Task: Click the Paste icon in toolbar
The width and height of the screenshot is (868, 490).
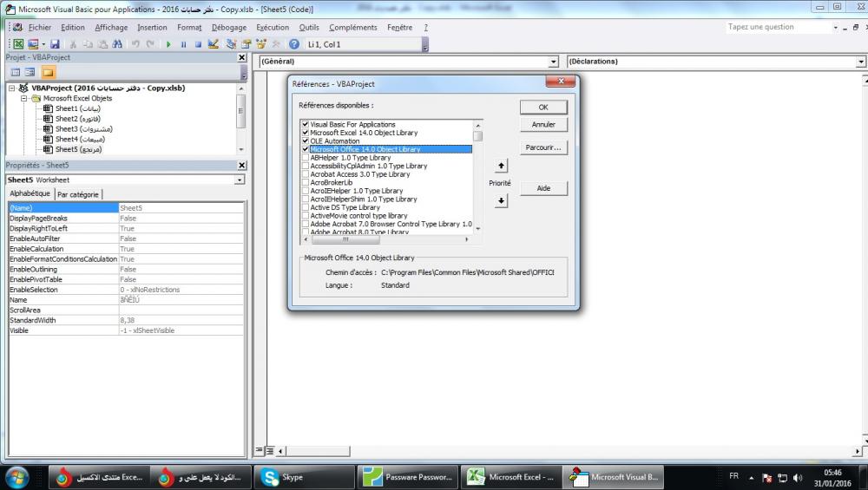Action: pyautogui.click(x=102, y=44)
